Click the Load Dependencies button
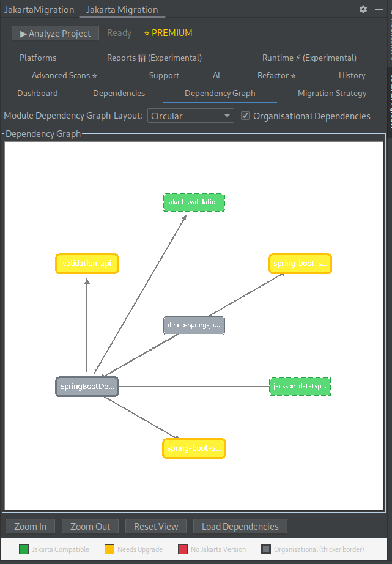This screenshot has height=564, width=392. click(x=240, y=526)
